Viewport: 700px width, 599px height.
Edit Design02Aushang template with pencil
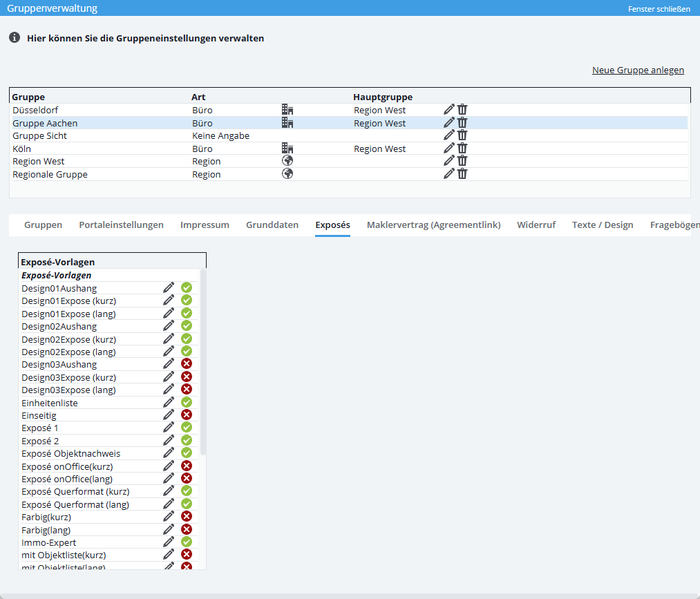169,325
